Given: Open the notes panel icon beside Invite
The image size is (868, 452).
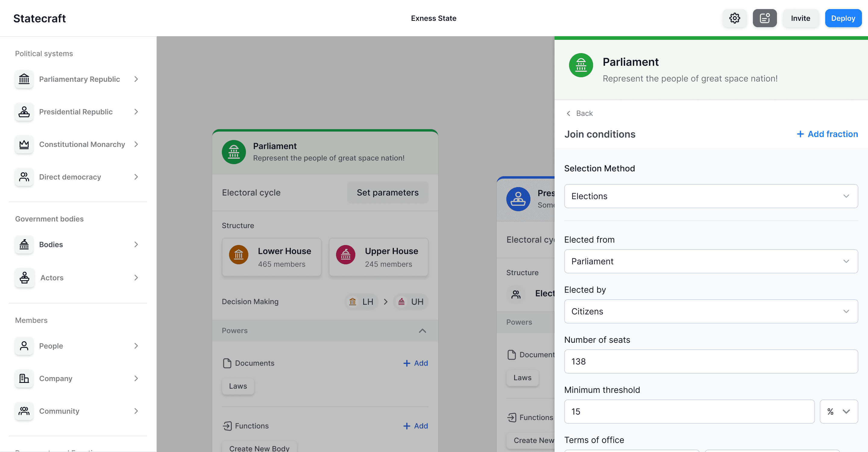Looking at the screenshot, I should click(765, 18).
